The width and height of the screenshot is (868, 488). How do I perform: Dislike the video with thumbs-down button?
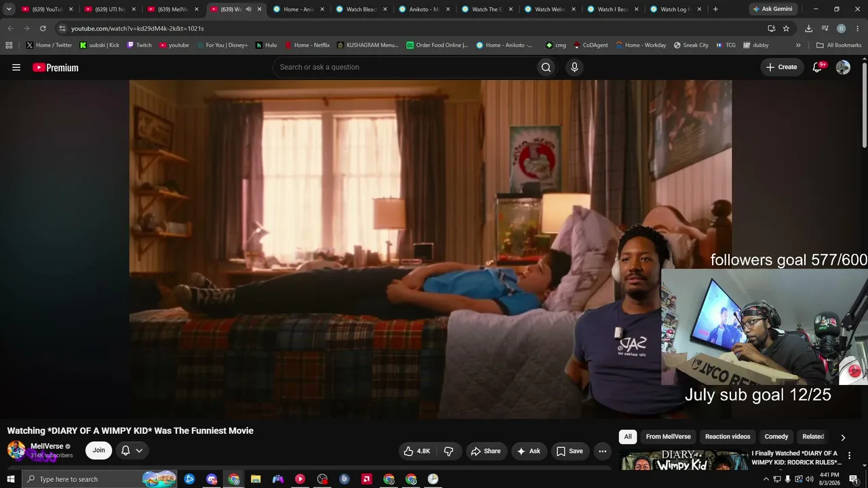coord(449,451)
